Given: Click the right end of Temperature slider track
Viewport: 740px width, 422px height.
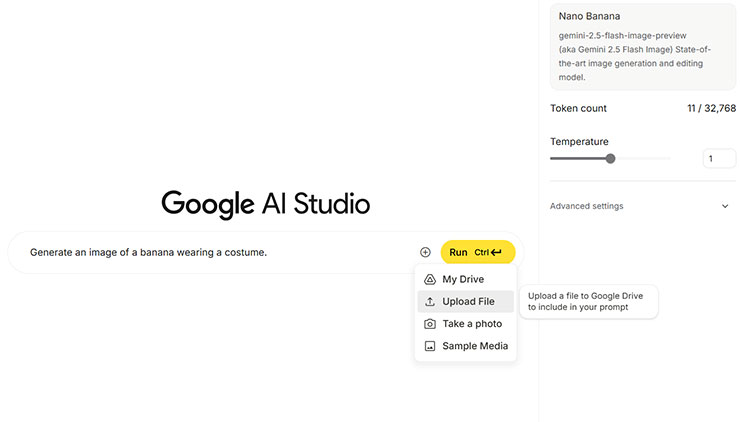Looking at the screenshot, I should click(x=668, y=158).
